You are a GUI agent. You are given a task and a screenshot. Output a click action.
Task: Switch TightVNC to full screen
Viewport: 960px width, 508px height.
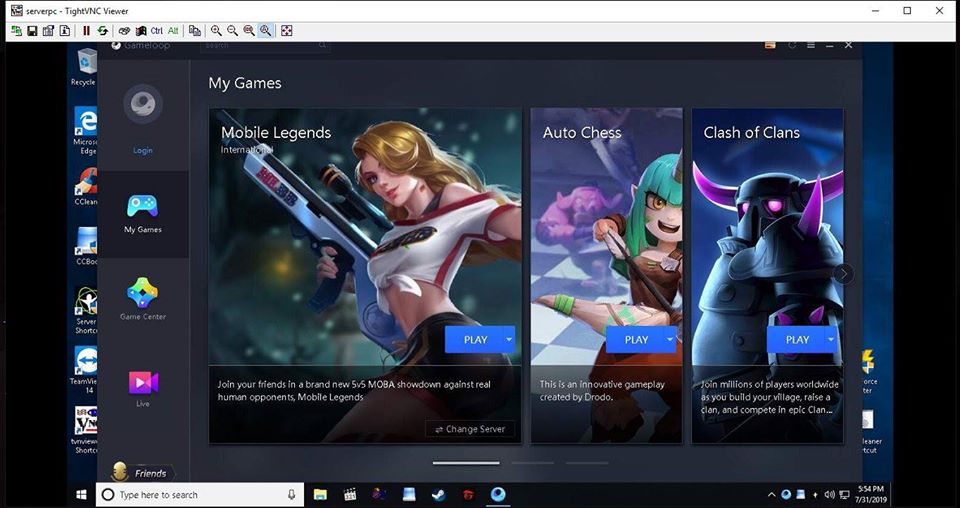[x=287, y=31]
